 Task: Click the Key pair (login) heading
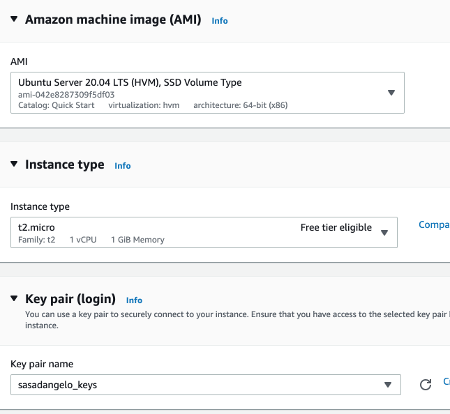pos(70,299)
